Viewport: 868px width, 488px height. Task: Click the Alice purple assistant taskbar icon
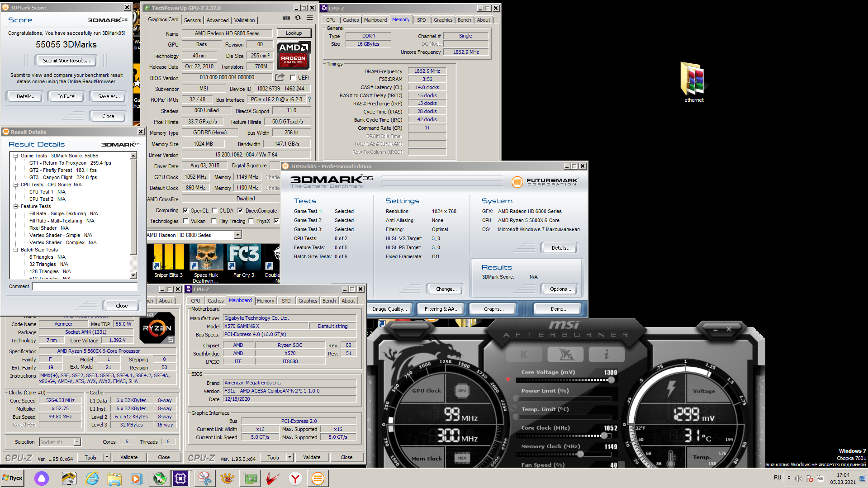click(42, 478)
